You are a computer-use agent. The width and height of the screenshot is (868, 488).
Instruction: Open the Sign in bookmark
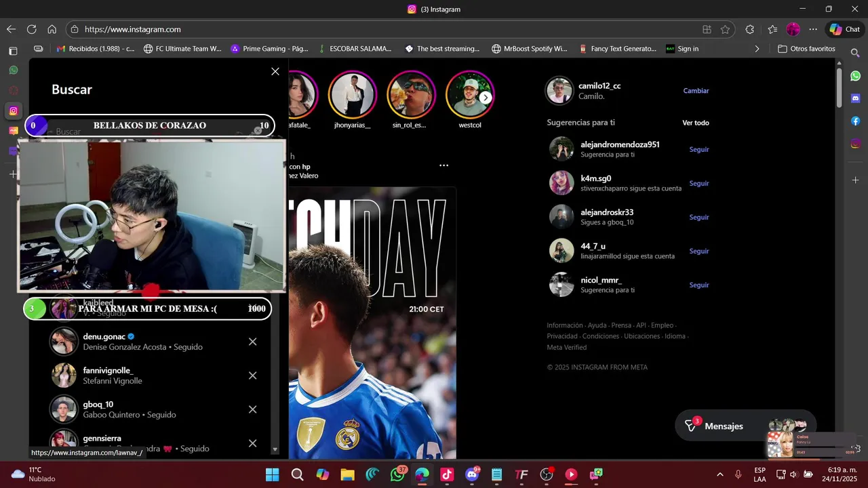[x=682, y=49]
